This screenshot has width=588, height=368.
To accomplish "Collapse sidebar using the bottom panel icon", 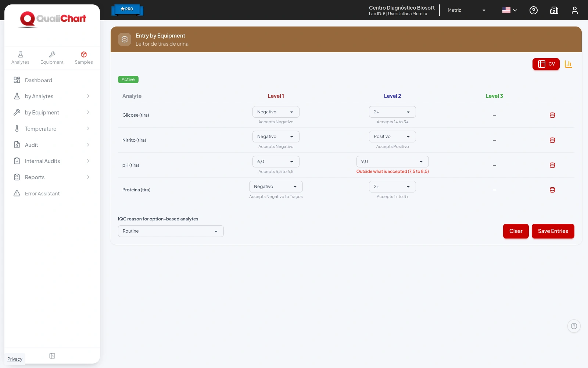I will (52, 356).
